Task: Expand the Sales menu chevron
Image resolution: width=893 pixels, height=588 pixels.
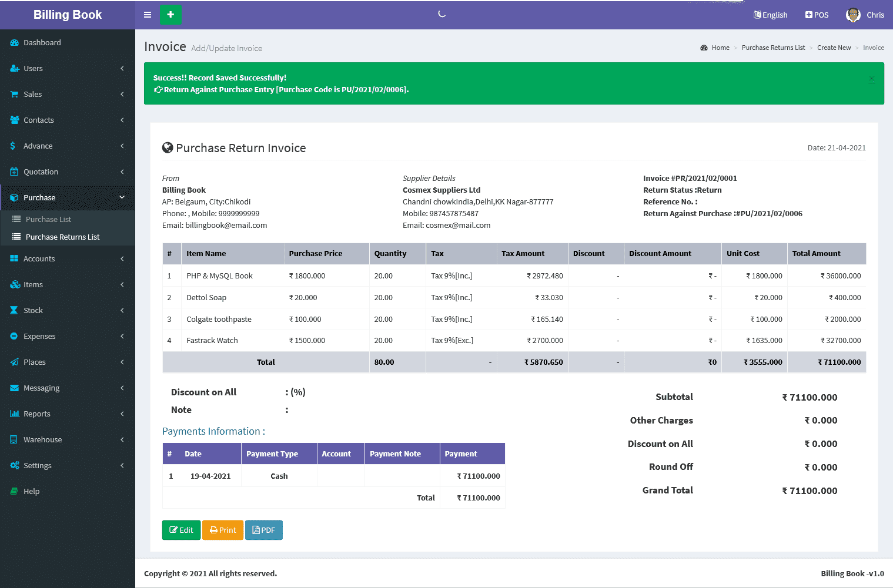Action: coord(122,94)
